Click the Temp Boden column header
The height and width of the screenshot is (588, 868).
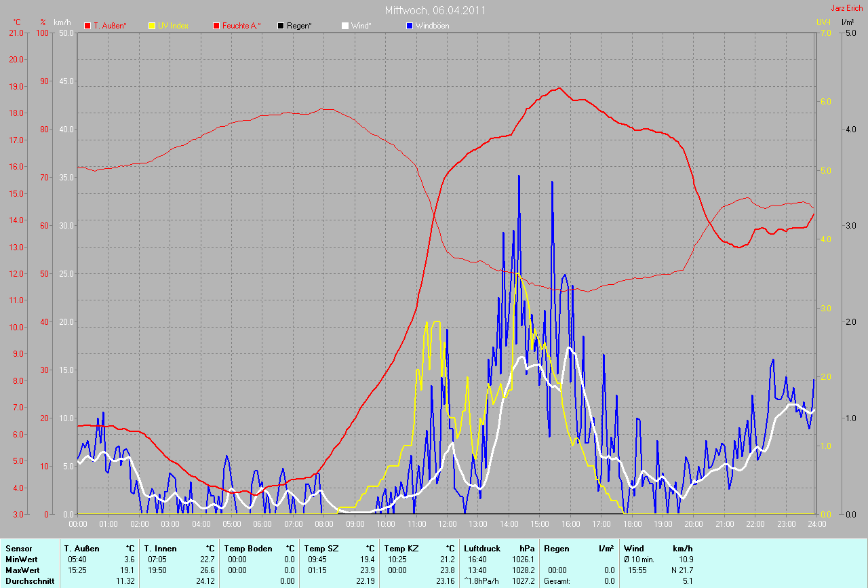point(248,548)
